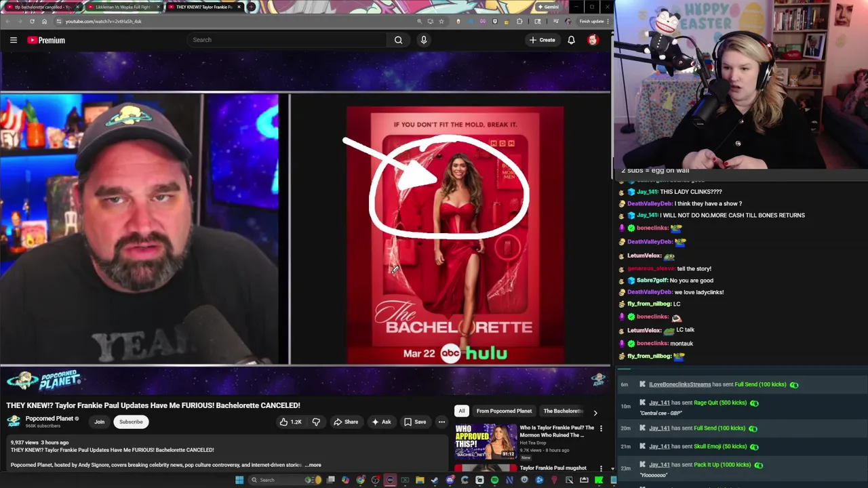Open Steam from the taskbar

point(435,480)
